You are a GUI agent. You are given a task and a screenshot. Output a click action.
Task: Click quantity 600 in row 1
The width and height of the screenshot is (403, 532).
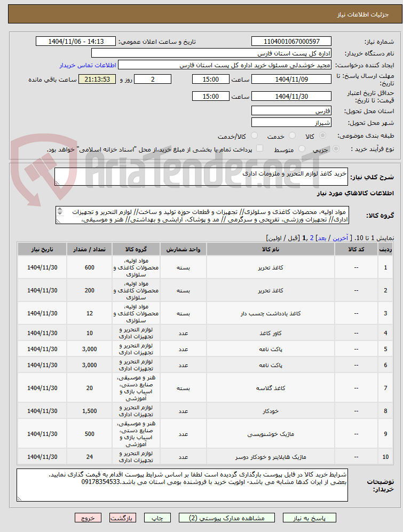[x=90, y=268]
